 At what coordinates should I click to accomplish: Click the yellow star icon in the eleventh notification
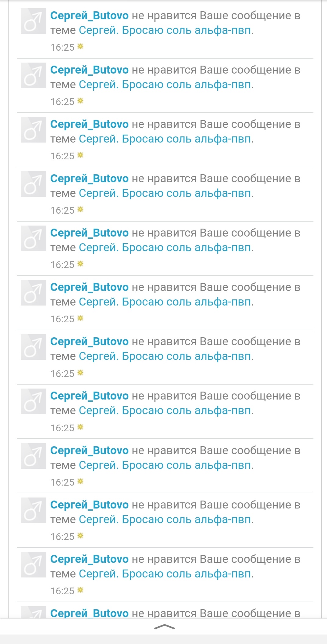point(80,590)
